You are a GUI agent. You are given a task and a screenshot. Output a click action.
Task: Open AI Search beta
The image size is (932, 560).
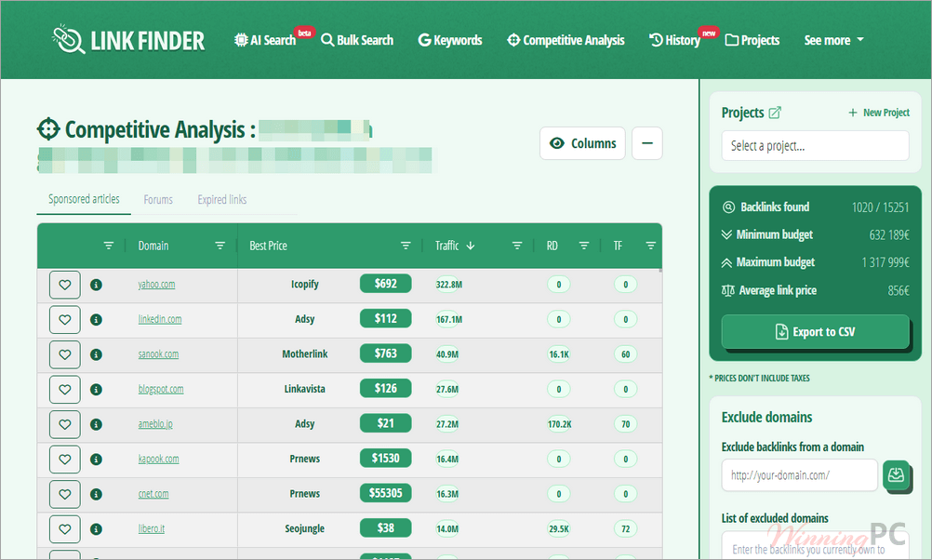(x=265, y=40)
